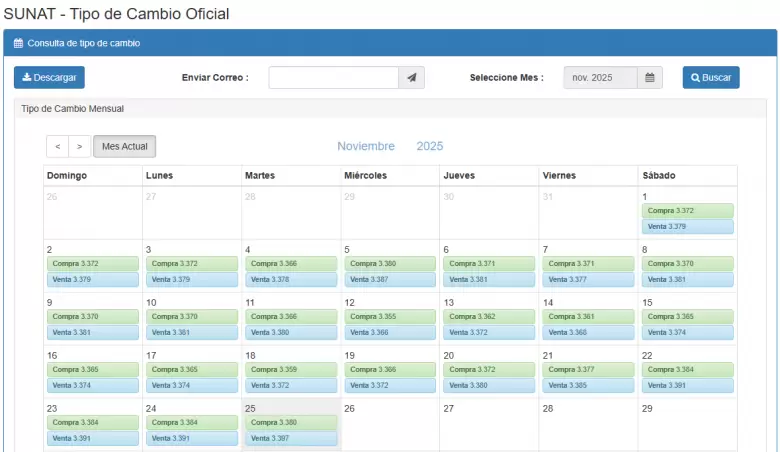The width and height of the screenshot is (780, 452).
Task: Select the nov. 2025 month field
Action: tap(600, 78)
